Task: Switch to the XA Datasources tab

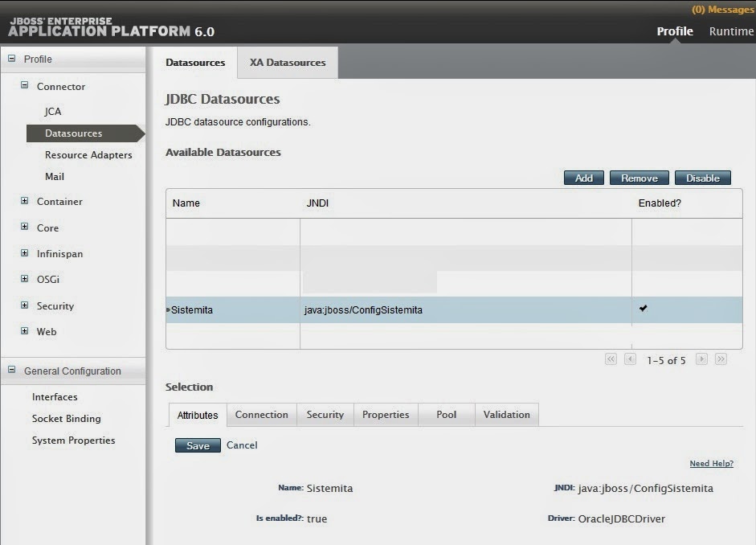Action: (x=288, y=62)
